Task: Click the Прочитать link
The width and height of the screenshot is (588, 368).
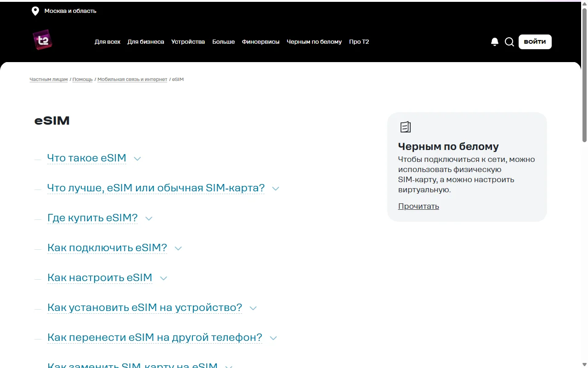Action: pos(418,206)
